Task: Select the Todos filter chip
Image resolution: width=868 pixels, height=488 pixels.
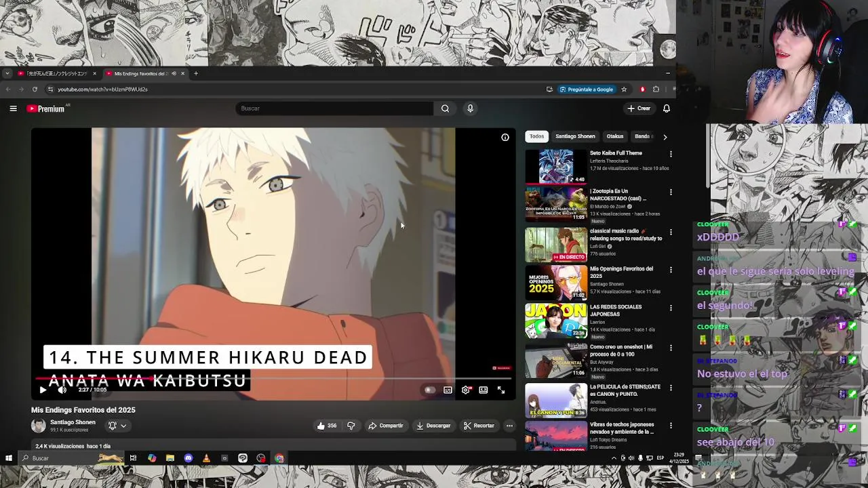Action: tap(536, 136)
